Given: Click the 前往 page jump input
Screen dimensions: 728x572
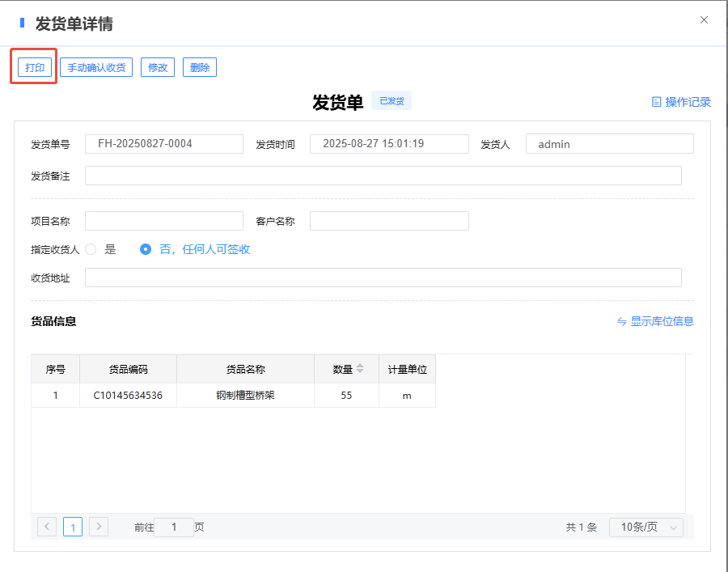Looking at the screenshot, I should click(x=173, y=527).
